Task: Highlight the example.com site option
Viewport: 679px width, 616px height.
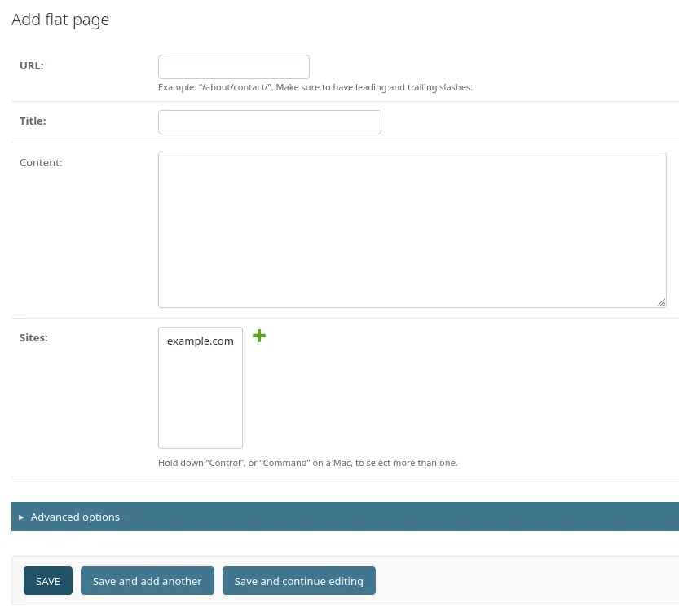Action: (200, 341)
